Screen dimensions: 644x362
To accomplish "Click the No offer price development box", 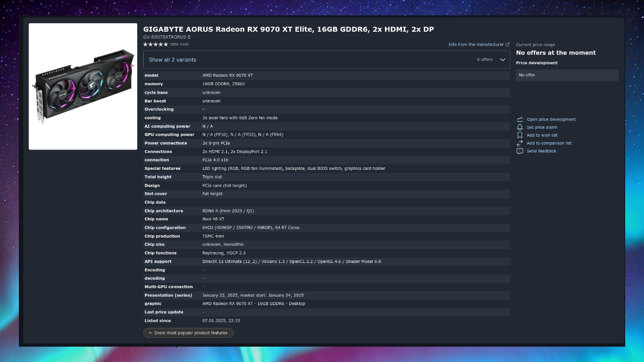I will point(567,75).
